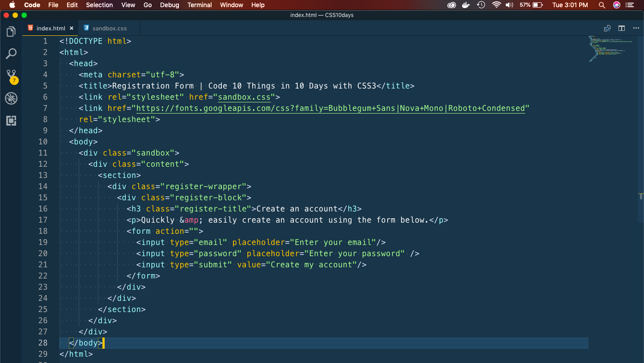
Task: Open Spotlight search magnifier icon
Action: 602,5
